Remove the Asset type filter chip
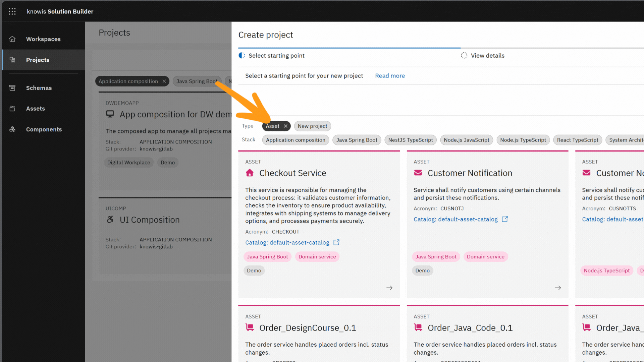 click(285, 126)
